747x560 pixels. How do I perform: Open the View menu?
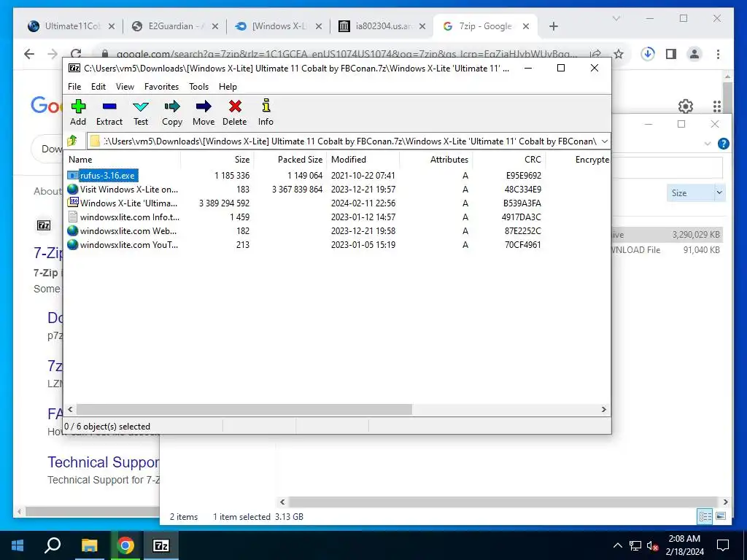click(125, 86)
